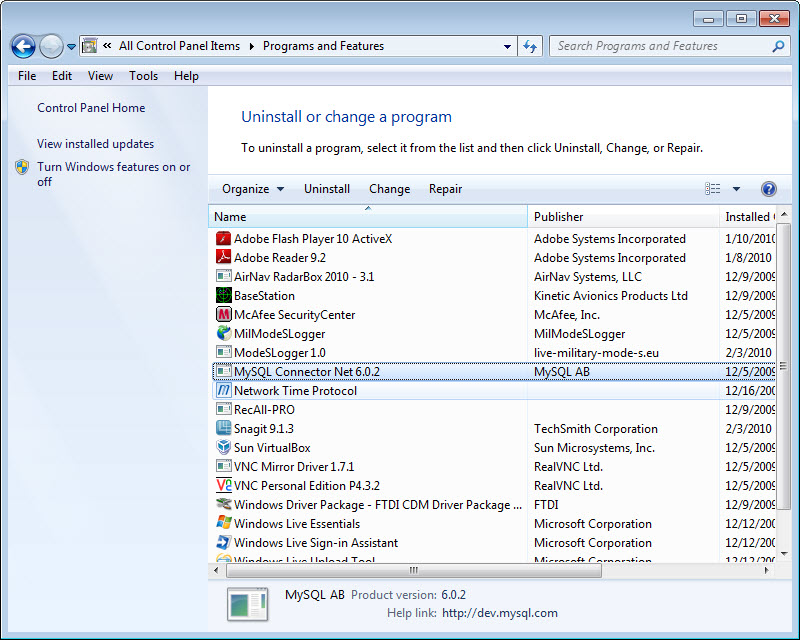
Task: Click the VNC Personal Edition icon
Action: (223, 485)
